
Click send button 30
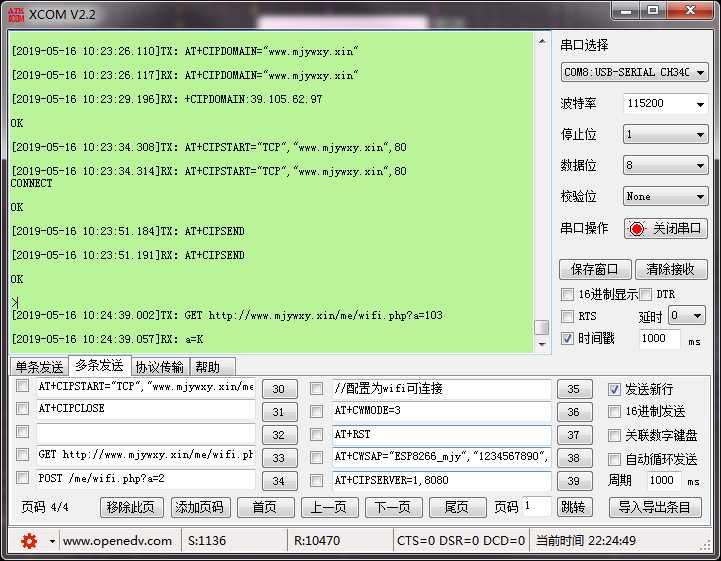pyautogui.click(x=279, y=389)
